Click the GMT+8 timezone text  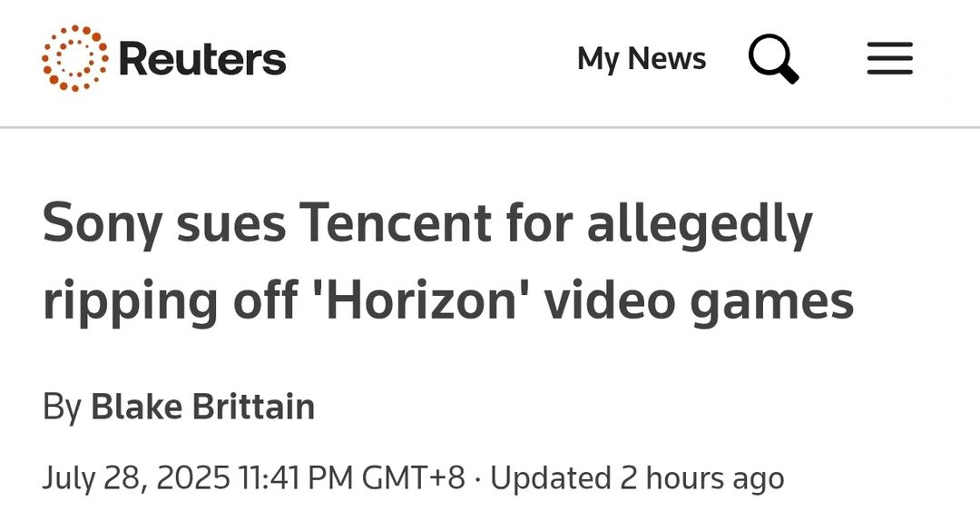click(x=413, y=477)
